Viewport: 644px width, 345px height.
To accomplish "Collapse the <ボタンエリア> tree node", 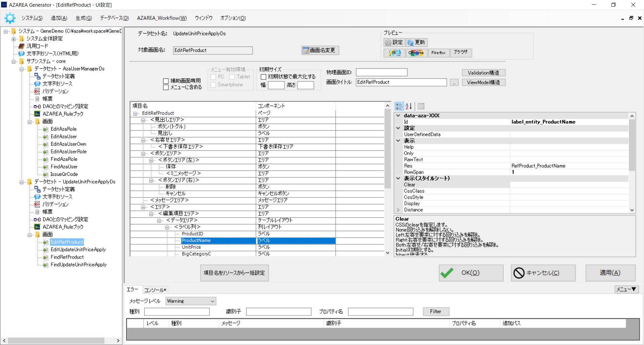I will coord(143,153).
